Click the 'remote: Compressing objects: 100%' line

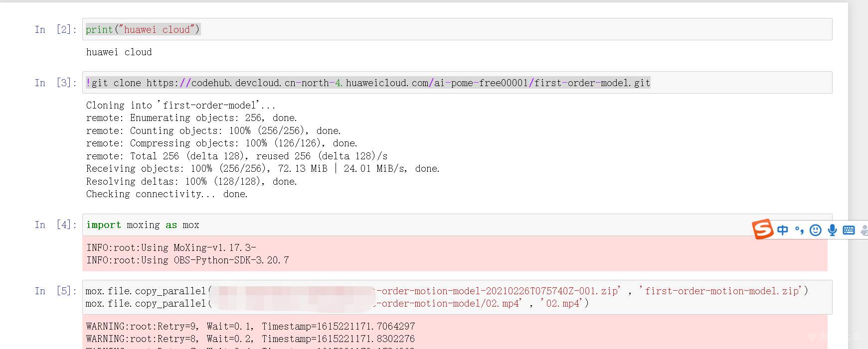(x=222, y=143)
